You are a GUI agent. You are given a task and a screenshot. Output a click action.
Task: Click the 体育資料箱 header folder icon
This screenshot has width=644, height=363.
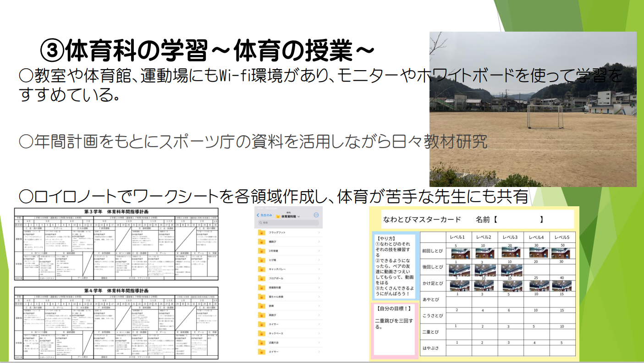click(279, 216)
